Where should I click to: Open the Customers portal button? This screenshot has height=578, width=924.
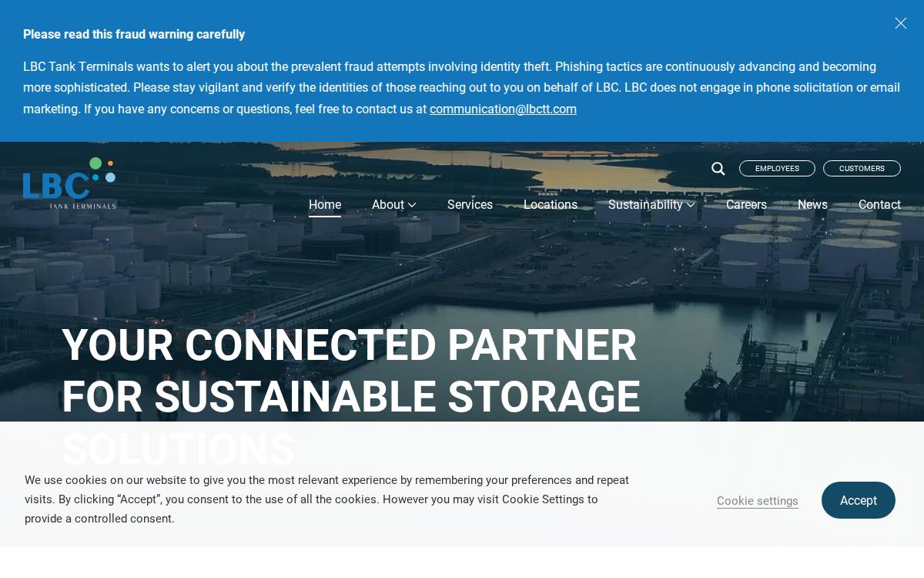pos(862,169)
